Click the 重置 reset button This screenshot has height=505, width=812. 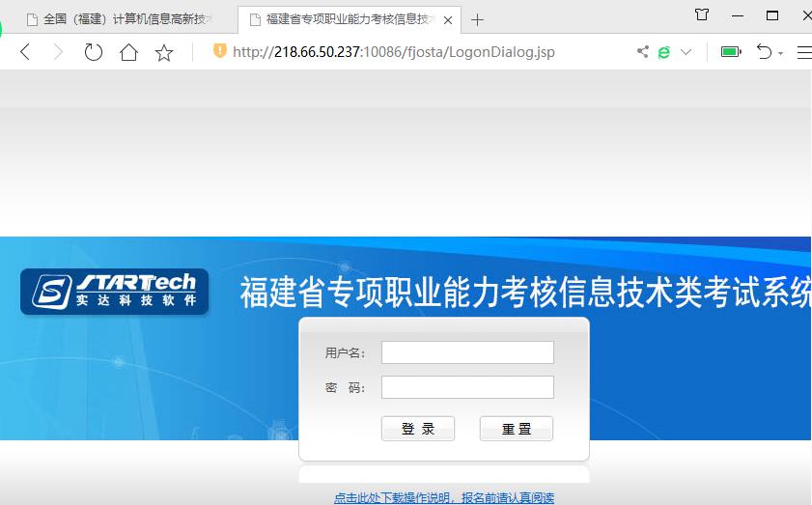click(517, 429)
